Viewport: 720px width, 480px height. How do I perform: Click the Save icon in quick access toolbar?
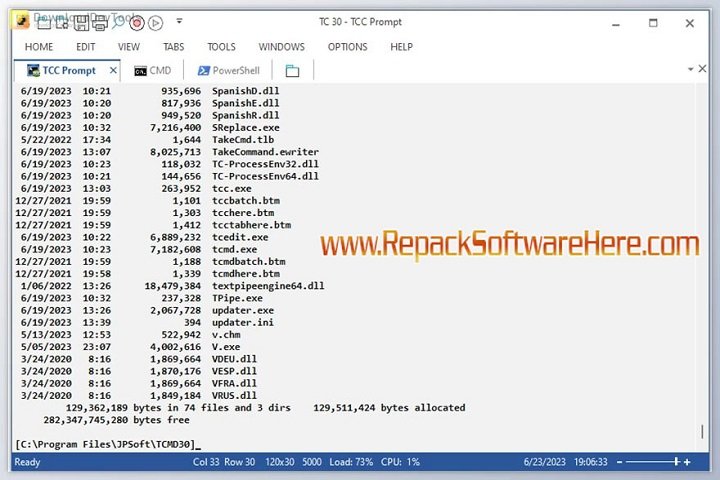click(x=81, y=22)
